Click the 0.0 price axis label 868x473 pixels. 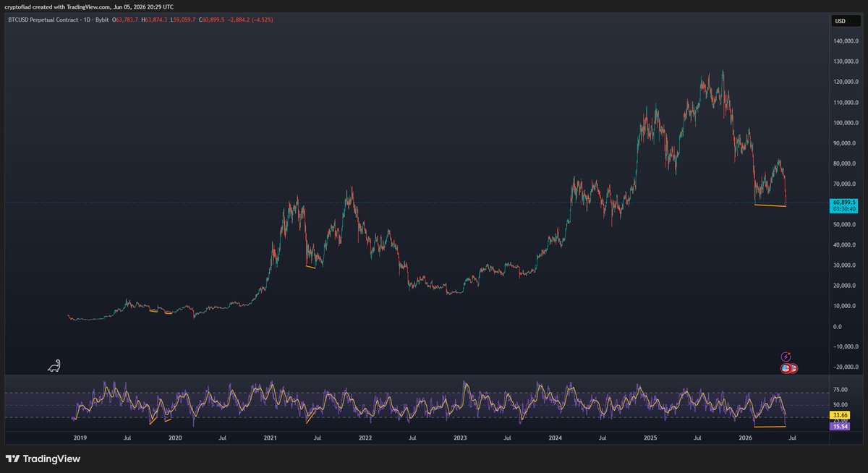[839, 327]
